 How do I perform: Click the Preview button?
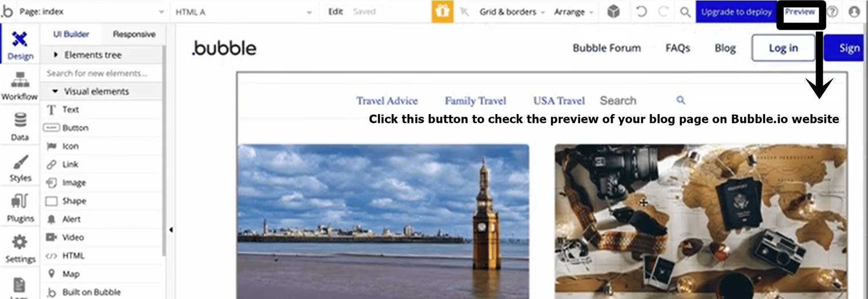tap(799, 11)
